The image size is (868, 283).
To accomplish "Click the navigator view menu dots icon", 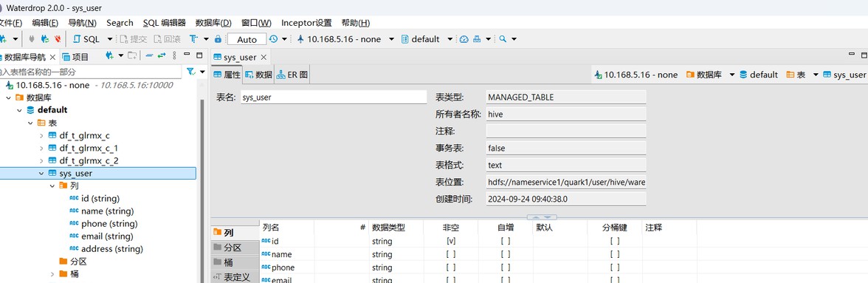I will (174, 55).
